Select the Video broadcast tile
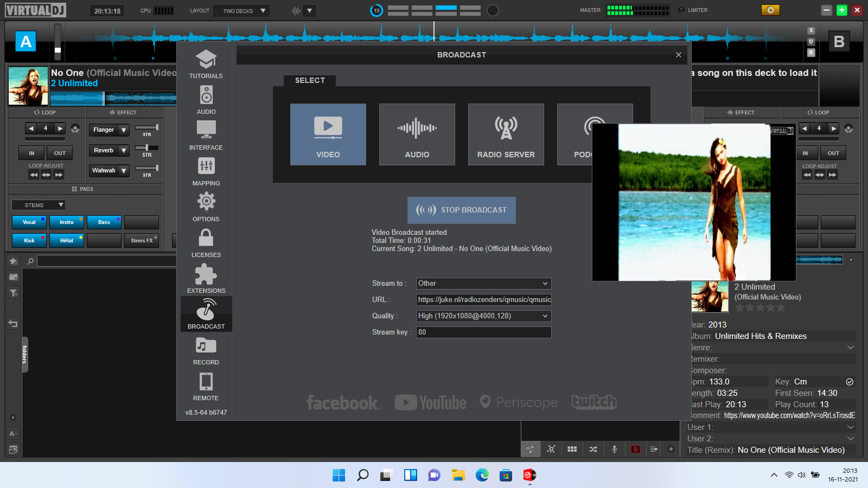868x488 pixels. tap(328, 134)
